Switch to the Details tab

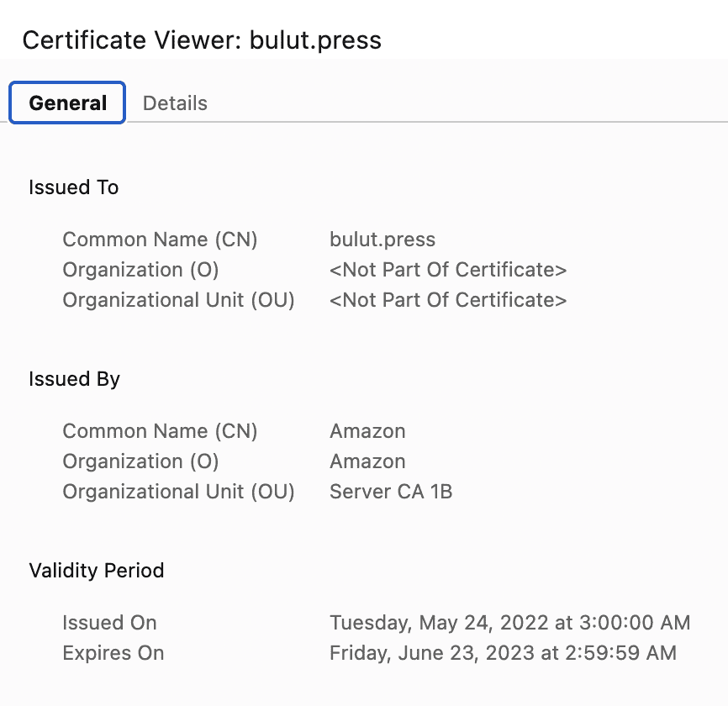[175, 103]
